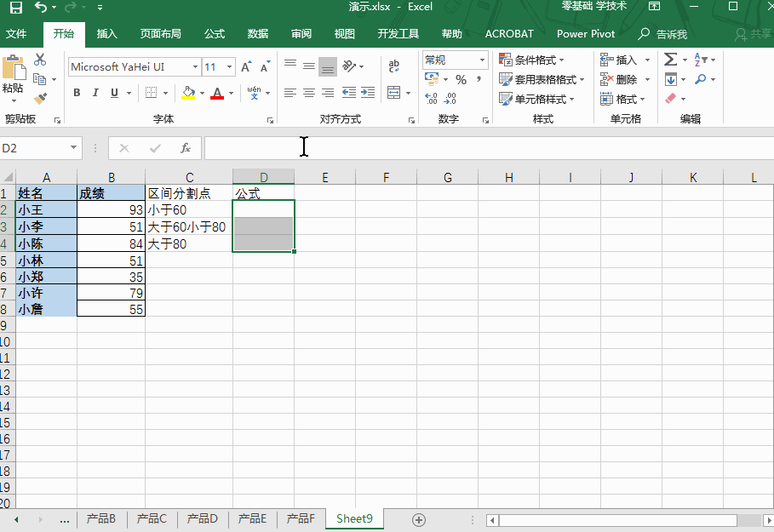
Task: Open the Sort and Filter tool
Action: coord(701,60)
